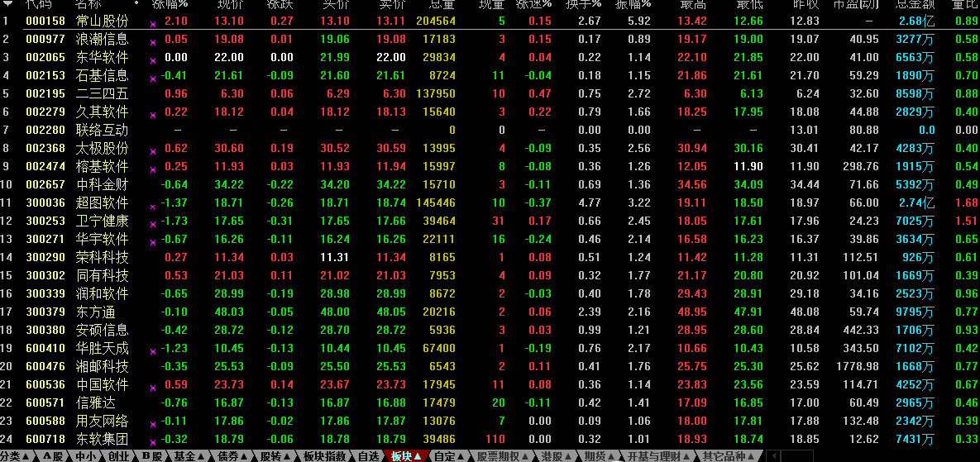Select stock code 300302
The width and height of the screenshot is (980, 462).
45,274
